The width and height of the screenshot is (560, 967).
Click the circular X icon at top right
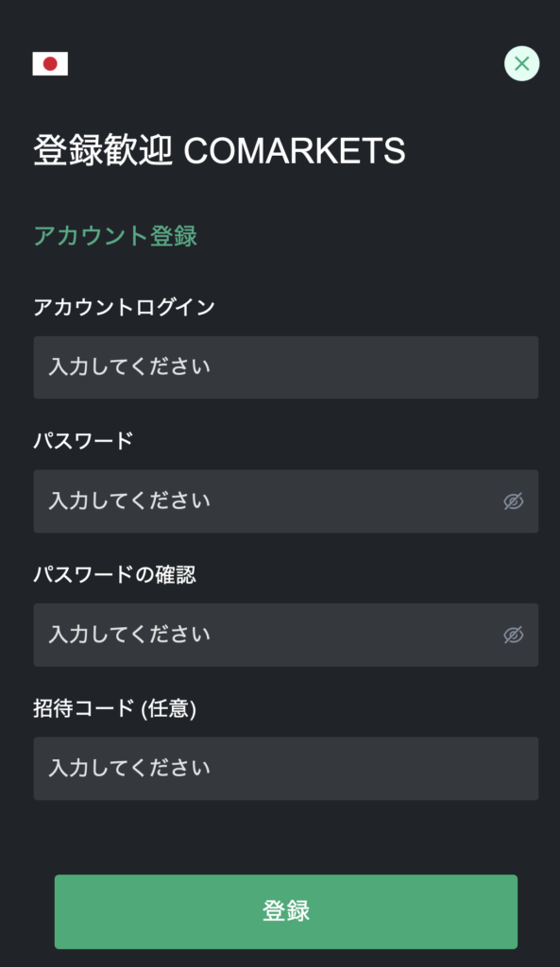520,63
